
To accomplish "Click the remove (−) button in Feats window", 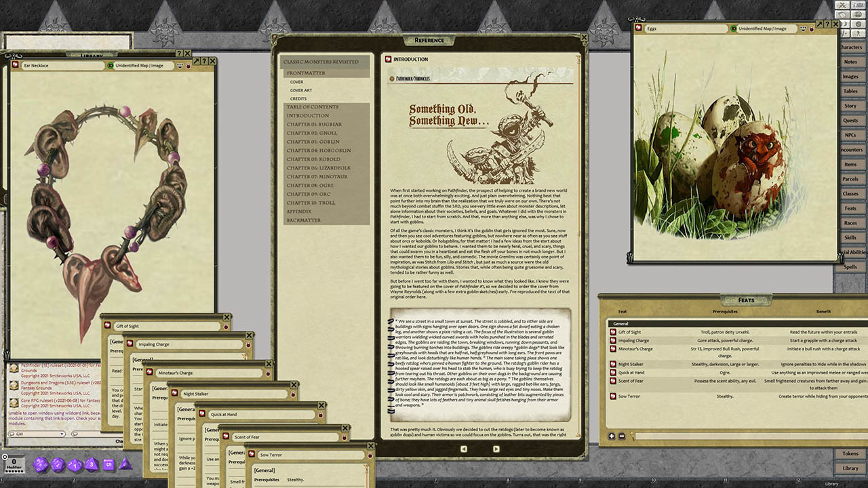I will point(622,436).
